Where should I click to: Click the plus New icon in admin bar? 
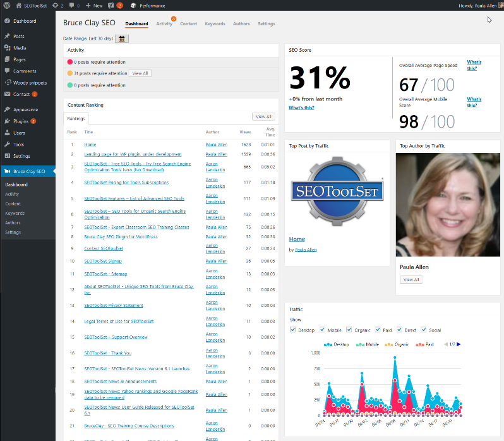pos(88,6)
